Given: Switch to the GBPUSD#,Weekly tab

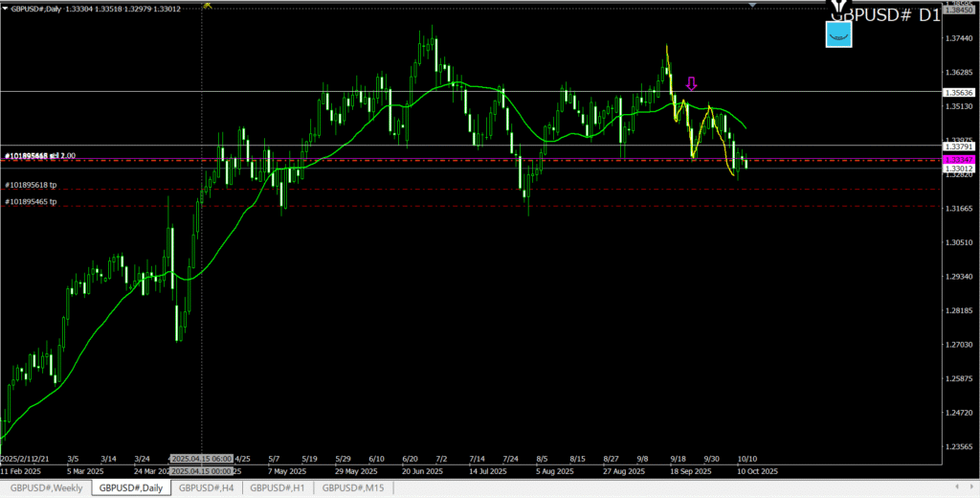Looking at the screenshot, I should pyautogui.click(x=46, y=488).
